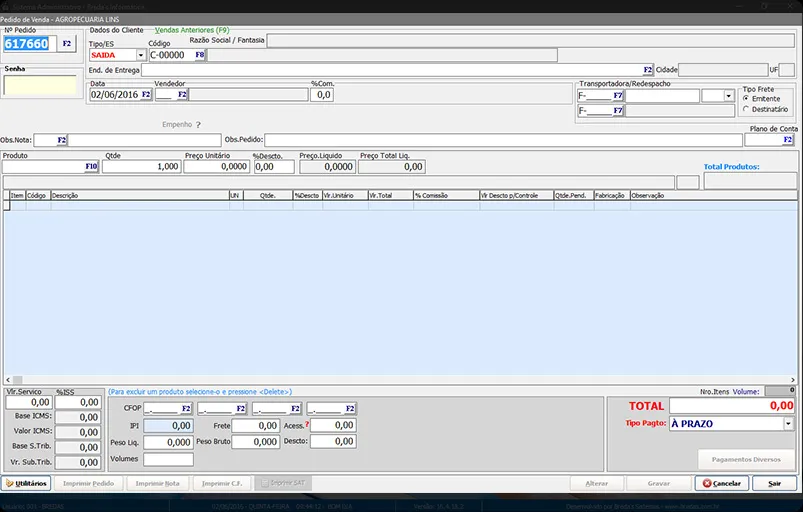
Task: Open the F8 customer code lookup
Action: tap(200, 55)
